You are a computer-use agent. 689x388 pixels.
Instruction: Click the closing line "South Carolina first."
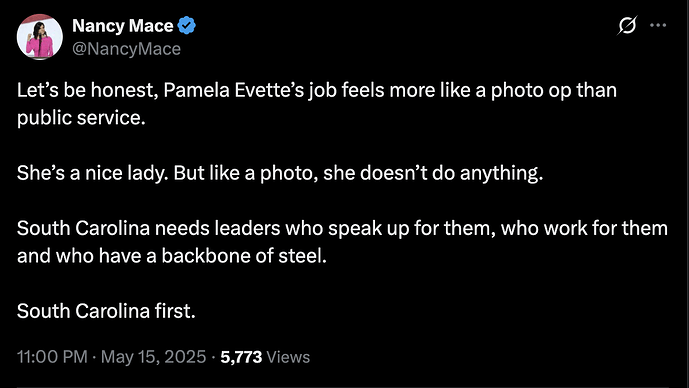[x=106, y=311]
